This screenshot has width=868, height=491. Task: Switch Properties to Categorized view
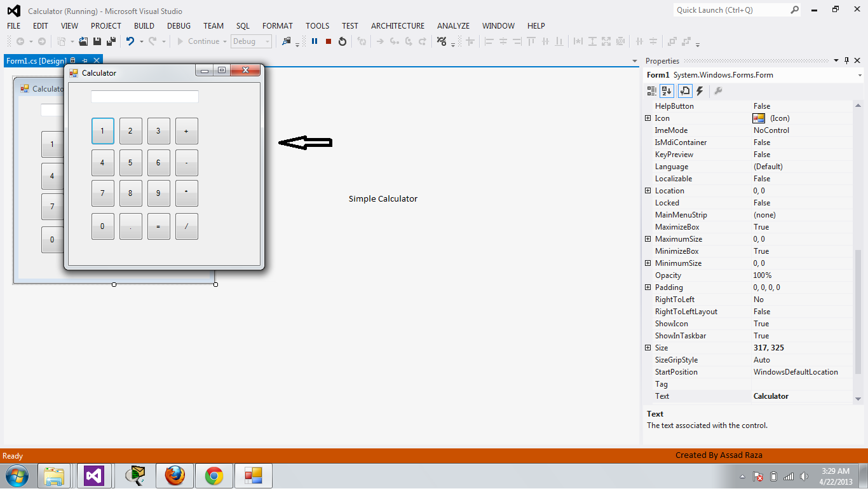pos(651,90)
